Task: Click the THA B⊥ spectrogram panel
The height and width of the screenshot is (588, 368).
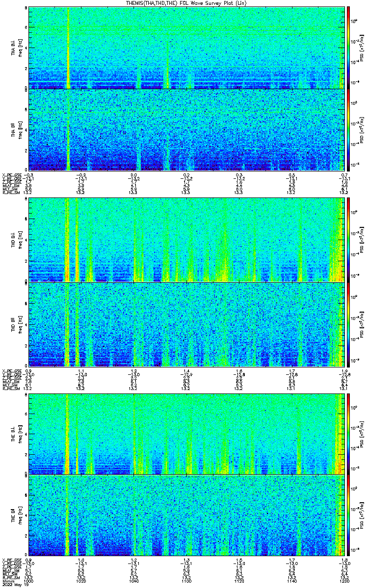Action: 187,48
